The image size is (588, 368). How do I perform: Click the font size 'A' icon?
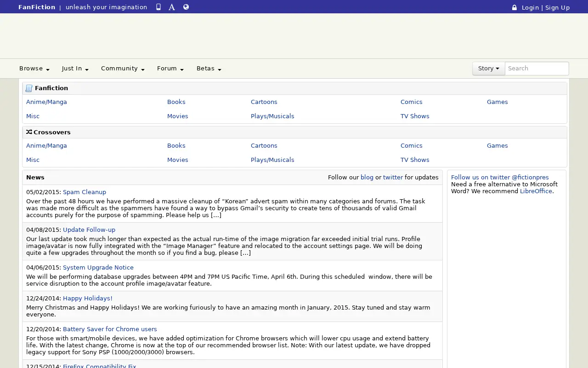[x=172, y=7]
